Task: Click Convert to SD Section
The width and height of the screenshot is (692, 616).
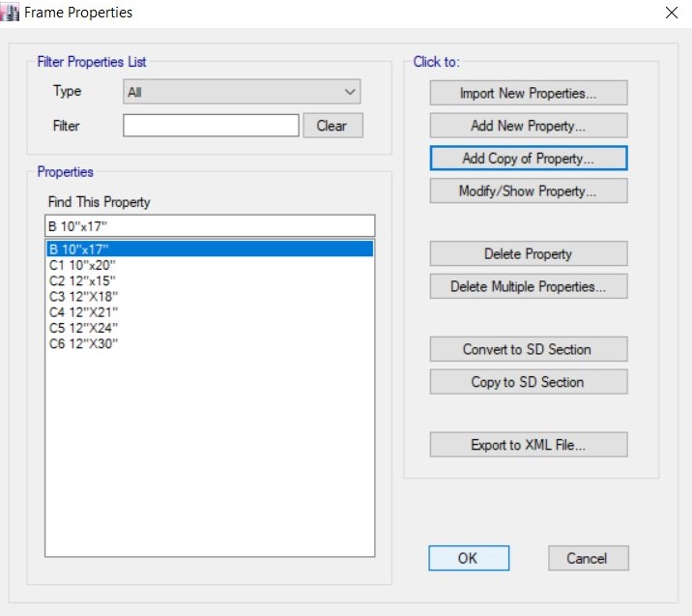Action: click(x=528, y=349)
